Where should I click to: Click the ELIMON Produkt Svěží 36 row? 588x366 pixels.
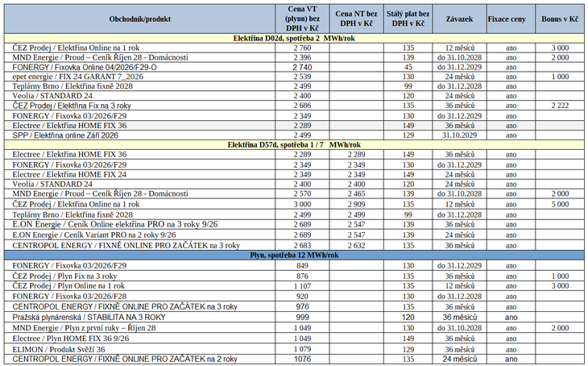pyautogui.click(x=294, y=350)
